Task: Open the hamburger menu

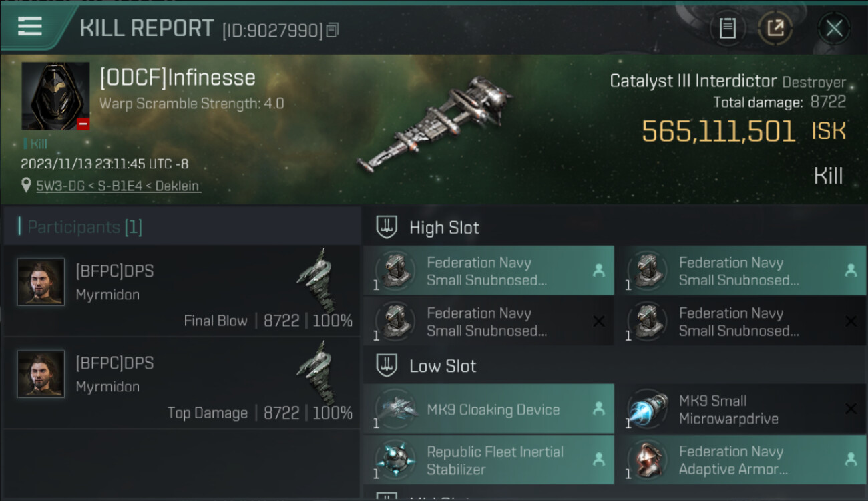Action: pos(30,26)
